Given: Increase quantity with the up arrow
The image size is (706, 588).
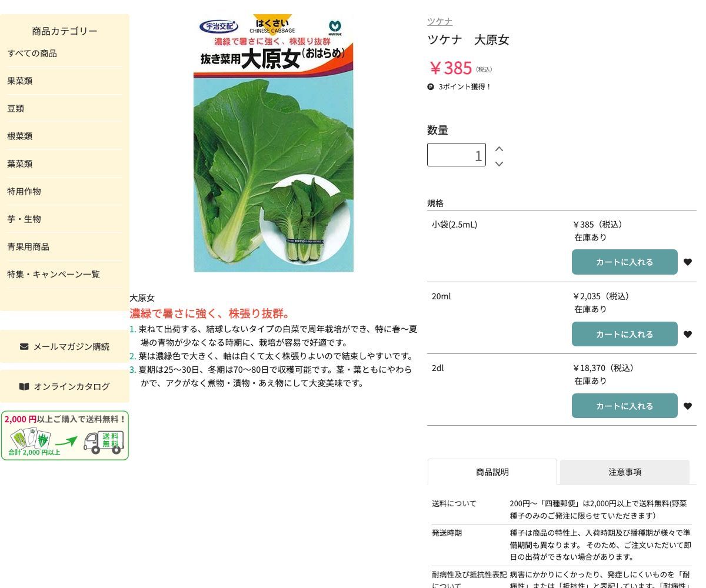Looking at the screenshot, I should pos(499,149).
